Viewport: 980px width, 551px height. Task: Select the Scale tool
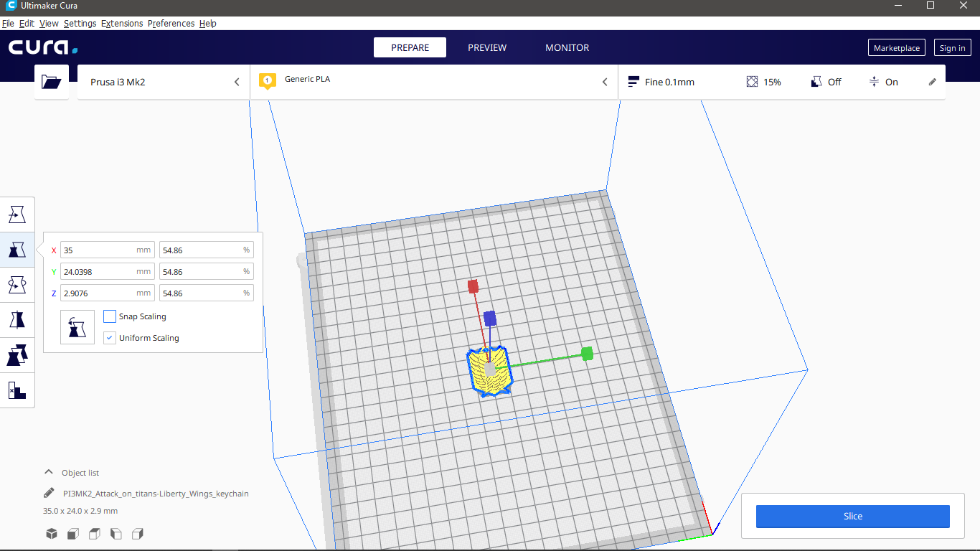pyautogui.click(x=17, y=250)
